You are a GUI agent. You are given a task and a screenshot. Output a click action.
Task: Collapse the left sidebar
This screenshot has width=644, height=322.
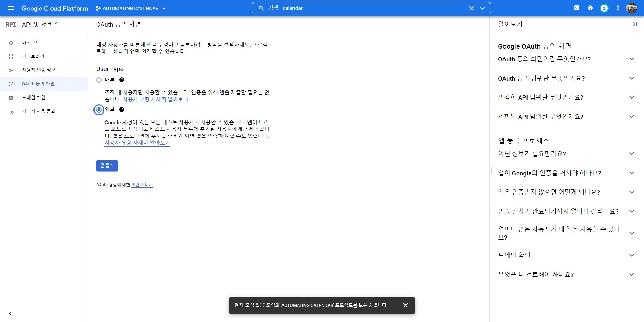pos(11,313)
